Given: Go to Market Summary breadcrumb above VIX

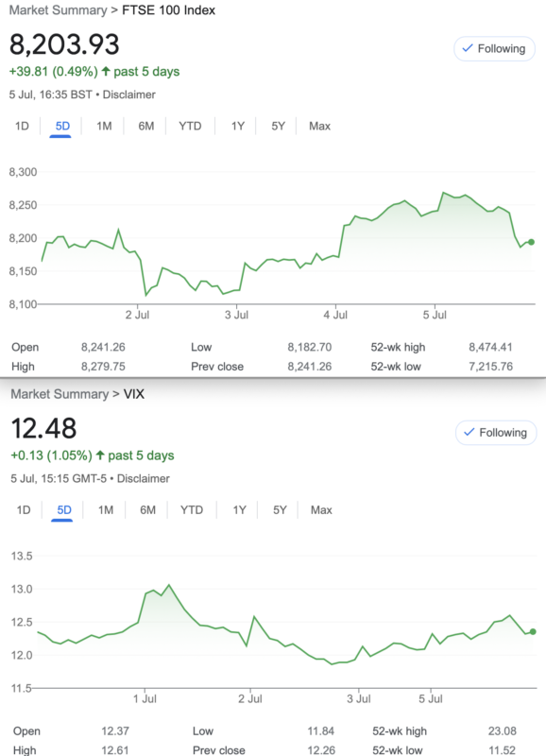Looking at the screenshot, I should (60, 394).
